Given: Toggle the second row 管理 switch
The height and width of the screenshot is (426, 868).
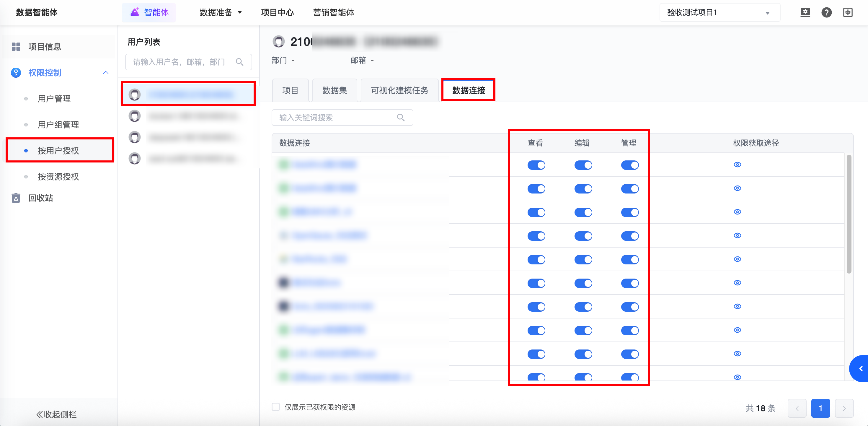Looking at the screenshot, I should pyautogui.click(x=630, y=189).
